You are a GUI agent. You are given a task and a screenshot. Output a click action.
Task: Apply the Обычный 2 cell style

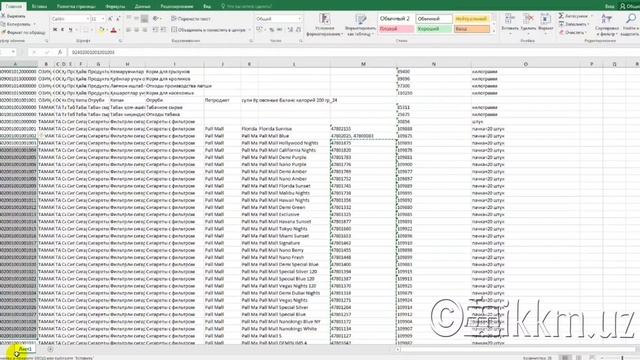396,19
